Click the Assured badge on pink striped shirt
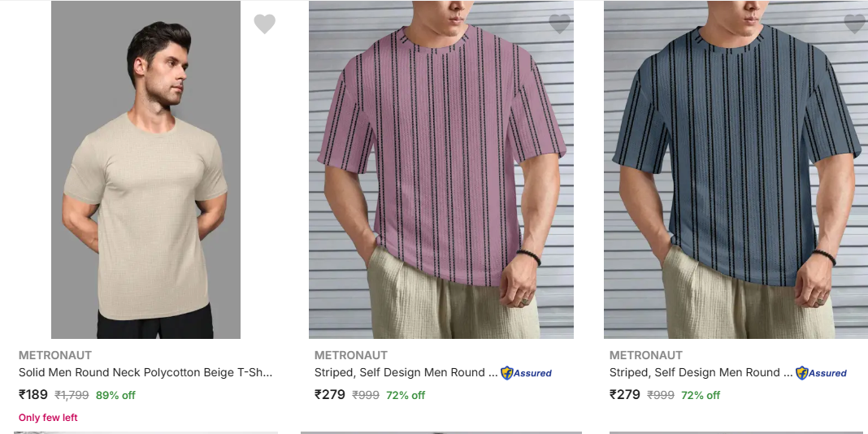The width and height of the screenshot is (868, 434). coord(527,373)
